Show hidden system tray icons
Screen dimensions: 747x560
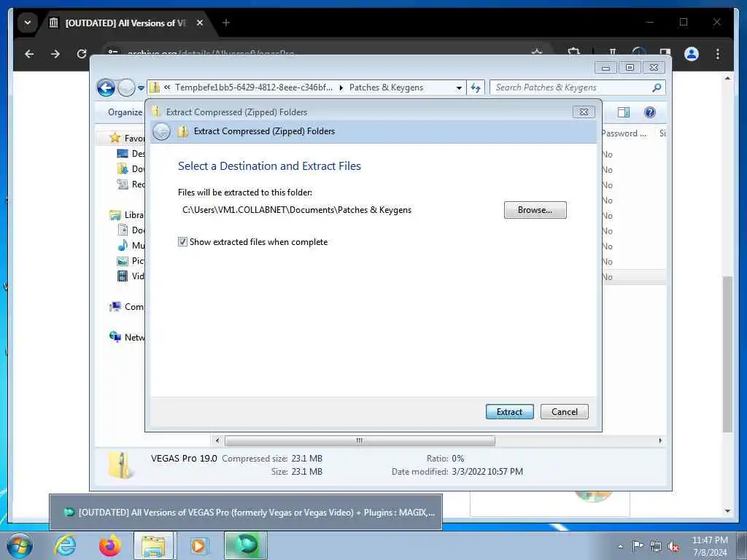620,546
